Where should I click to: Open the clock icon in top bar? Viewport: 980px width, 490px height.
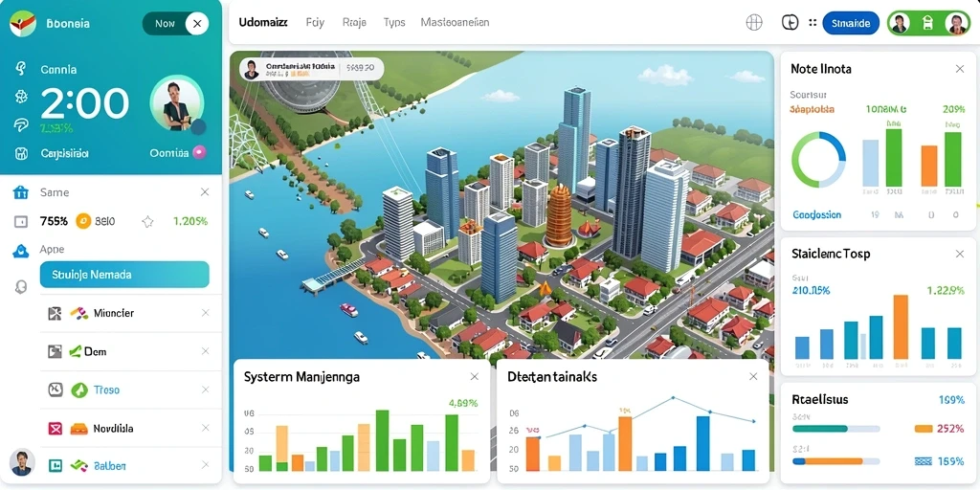tap(790, 23)
